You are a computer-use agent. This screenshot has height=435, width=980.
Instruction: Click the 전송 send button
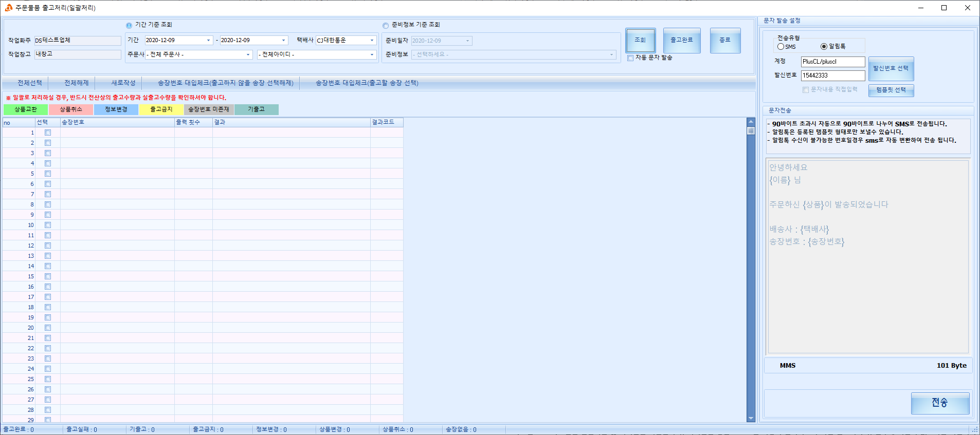[x=940, y=403]
